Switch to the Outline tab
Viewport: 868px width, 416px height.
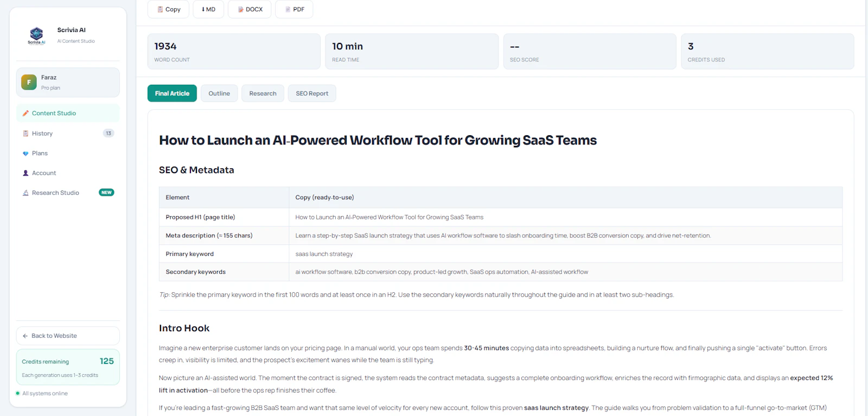(219, 93)
